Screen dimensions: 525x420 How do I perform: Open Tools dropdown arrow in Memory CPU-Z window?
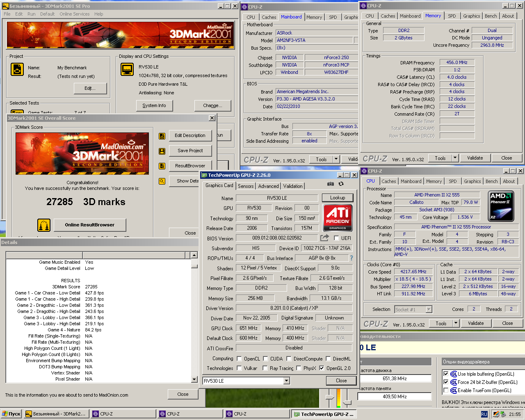(x=454, y=158)
